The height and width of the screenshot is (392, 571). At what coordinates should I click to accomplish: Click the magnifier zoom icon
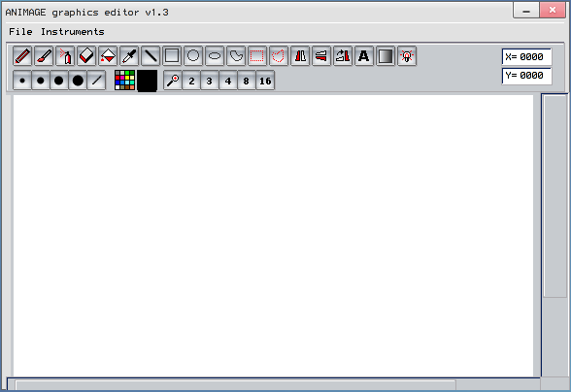pyautogui.click(x=173, y=81)
